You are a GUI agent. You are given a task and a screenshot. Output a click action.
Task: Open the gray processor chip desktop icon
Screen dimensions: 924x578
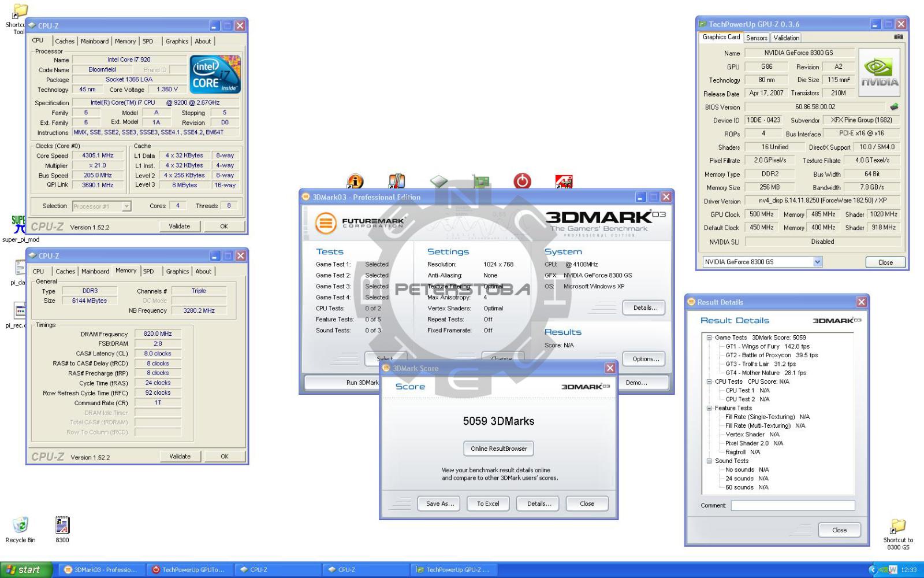[x=439, y=181]
